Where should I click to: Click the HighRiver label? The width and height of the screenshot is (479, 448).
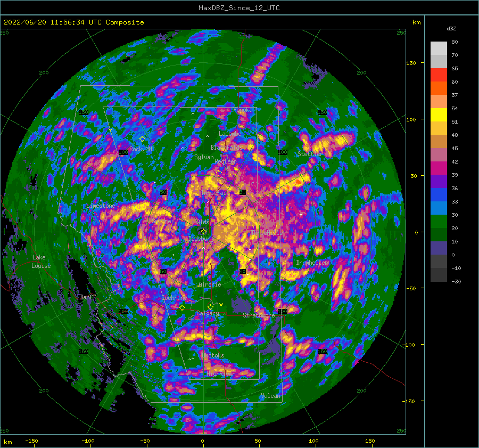(220, 374)
